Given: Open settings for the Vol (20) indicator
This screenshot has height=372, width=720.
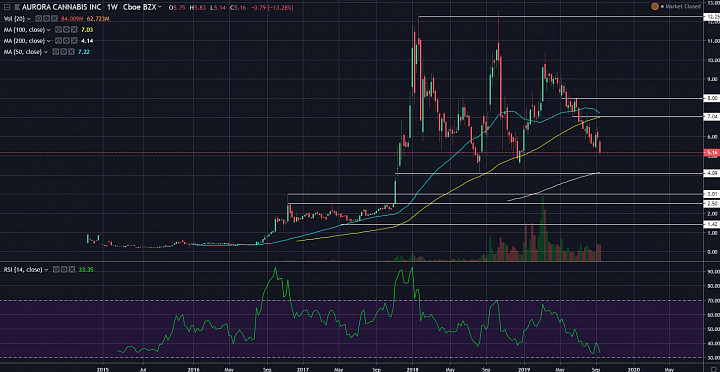Looking at the screenshot, I should pyautogui.click(x=46, y=18).
